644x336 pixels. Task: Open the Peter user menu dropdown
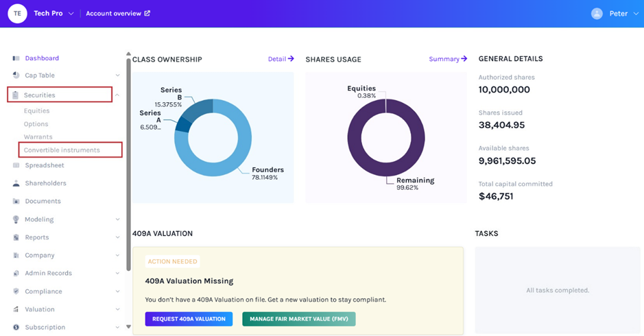coord(635,14)
